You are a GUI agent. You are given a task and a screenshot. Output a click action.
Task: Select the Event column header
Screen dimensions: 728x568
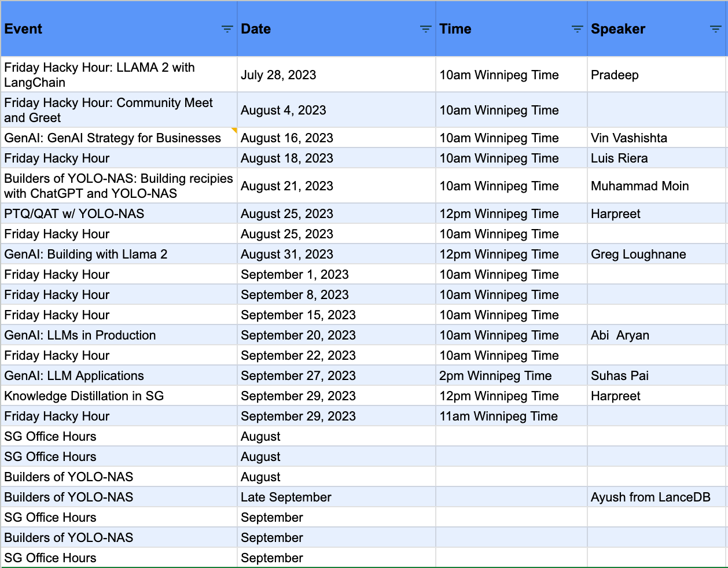tap(119, 29)
